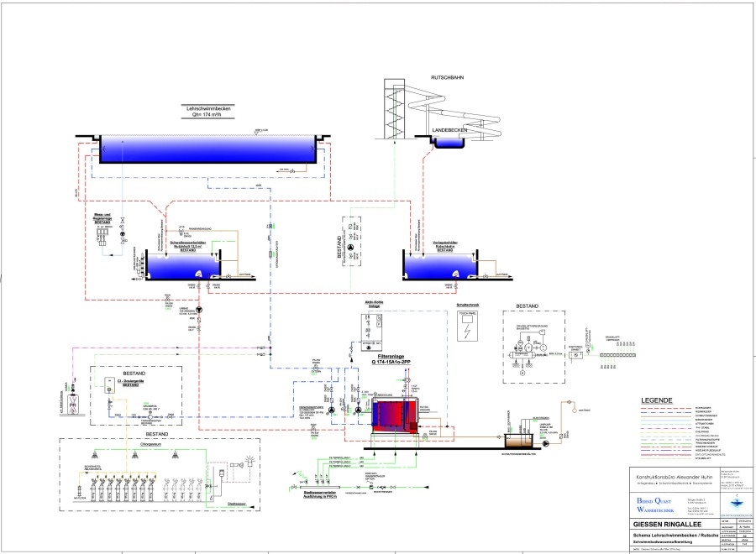Select the red Filteranlage filter tank
This screenshot has height=554, width=756.
tap(395, 416)
